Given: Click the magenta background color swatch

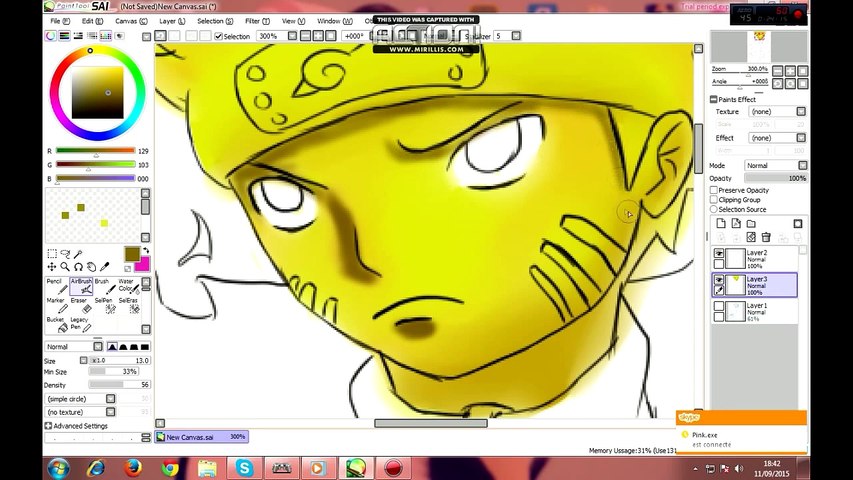Looking at the screenshot, I should pyautogui.click(x=142, y=264).
